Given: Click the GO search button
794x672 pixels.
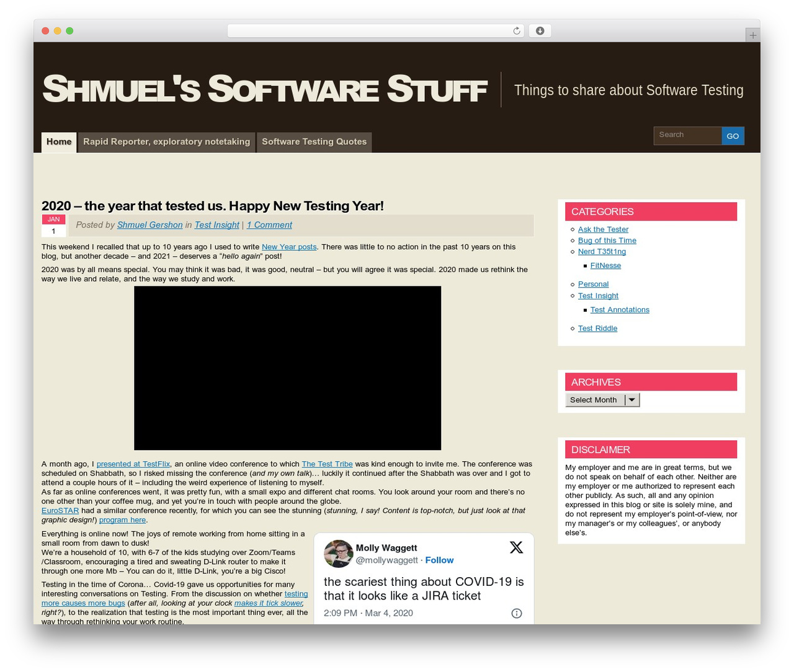Looking at the screenshot, I should tap(733, 136).
